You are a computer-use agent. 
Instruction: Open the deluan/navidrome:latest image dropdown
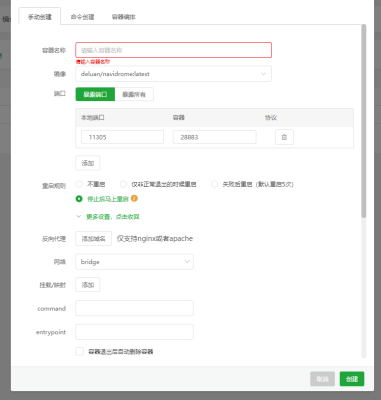tap(173, 74)
